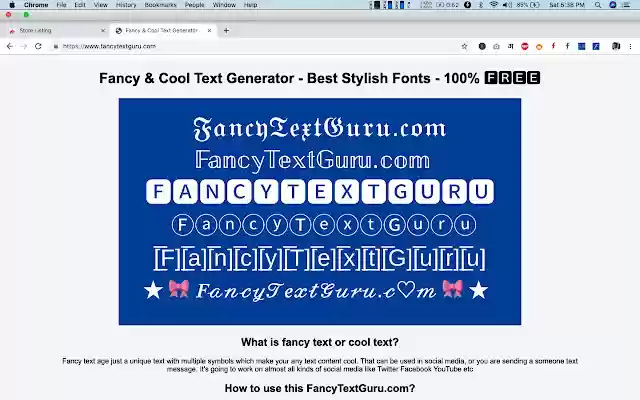Open a new tab with plus button
The height and width of the screenshot is (400, 640).
tap(226, 30)
